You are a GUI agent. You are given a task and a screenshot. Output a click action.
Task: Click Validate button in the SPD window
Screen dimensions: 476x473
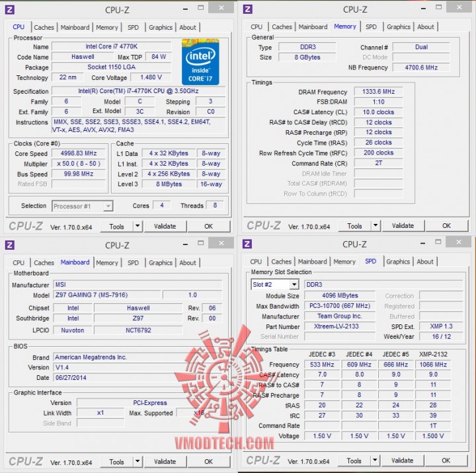(402, 460)
